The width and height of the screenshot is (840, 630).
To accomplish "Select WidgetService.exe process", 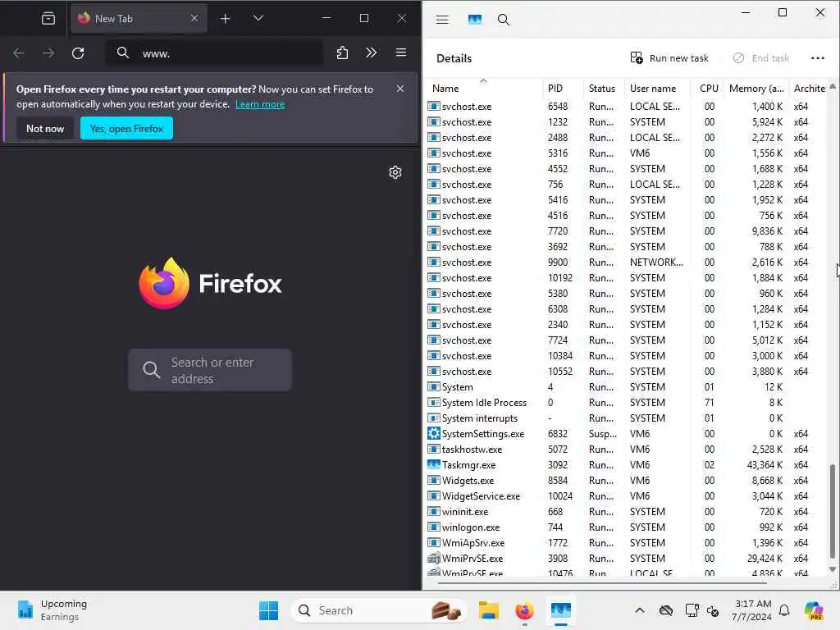I will pos(627,496).
